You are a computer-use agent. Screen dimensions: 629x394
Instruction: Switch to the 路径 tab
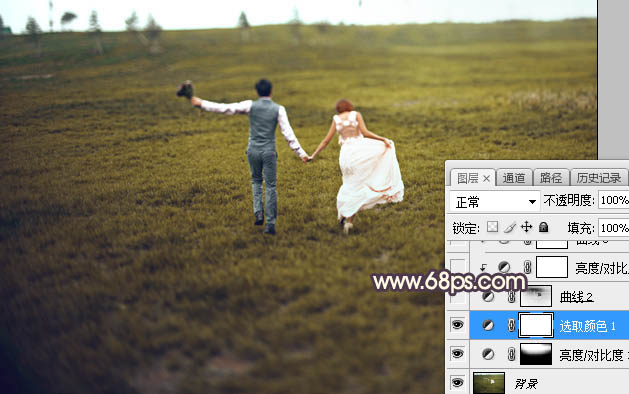pyautogui.click(x=551, y=178)
